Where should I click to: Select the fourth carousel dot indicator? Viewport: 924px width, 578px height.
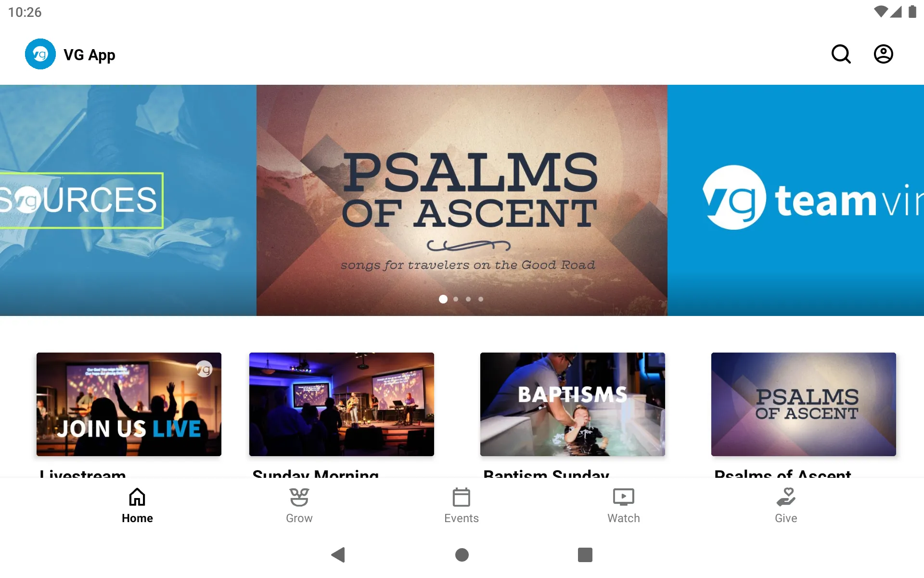coord(480,298)
